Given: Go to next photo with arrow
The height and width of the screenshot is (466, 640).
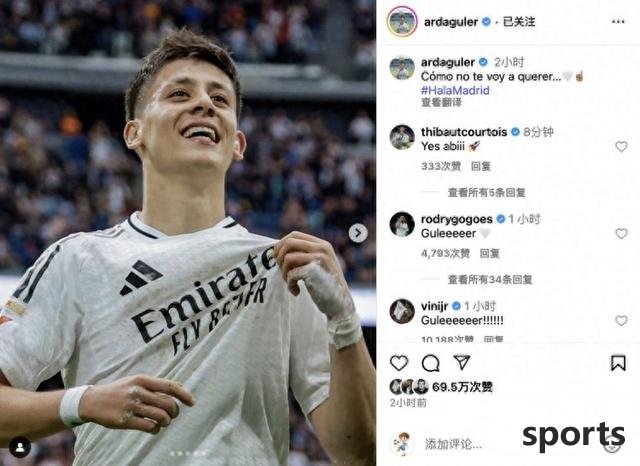Looking at the screenshot, I should 358,233.
